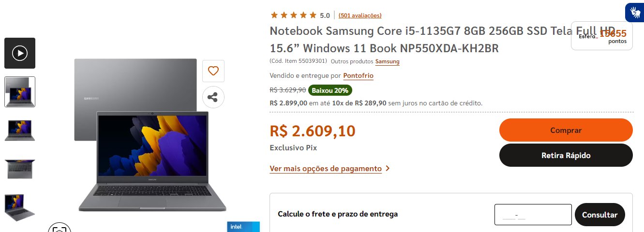Open the Samsung brand link
Image resolution: width=644 pixels, height=232 pixels.
pyautogui.click(x=388, y=61)
